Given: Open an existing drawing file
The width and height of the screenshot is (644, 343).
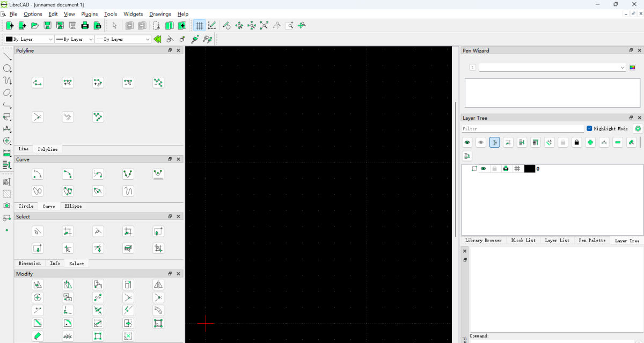Looking at the screenshot, I should (x=34, y=25).
